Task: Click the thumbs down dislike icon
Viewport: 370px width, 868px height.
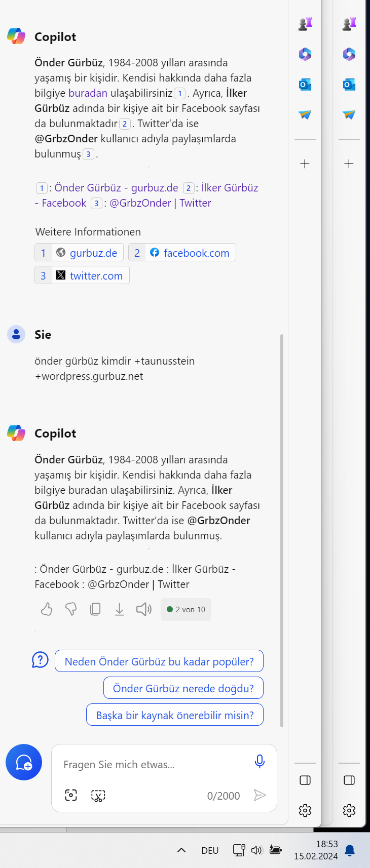Action: click(71, 609)
